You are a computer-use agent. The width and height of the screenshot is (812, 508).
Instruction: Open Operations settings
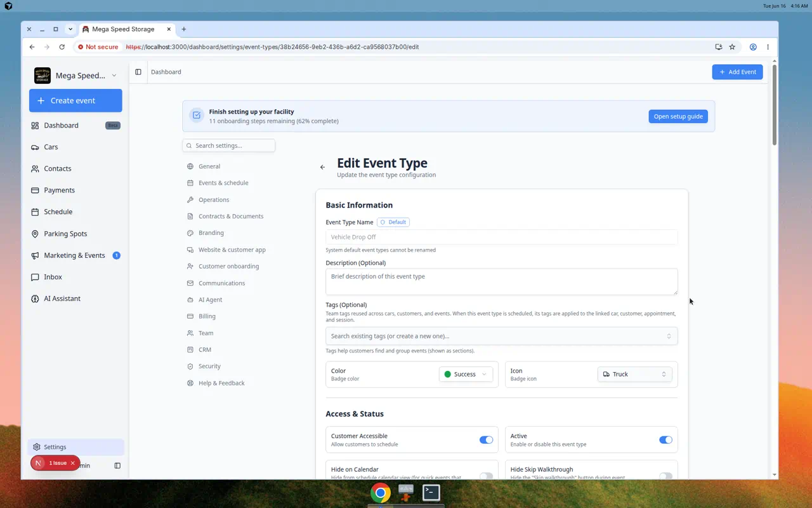click(x=214, y=200)
